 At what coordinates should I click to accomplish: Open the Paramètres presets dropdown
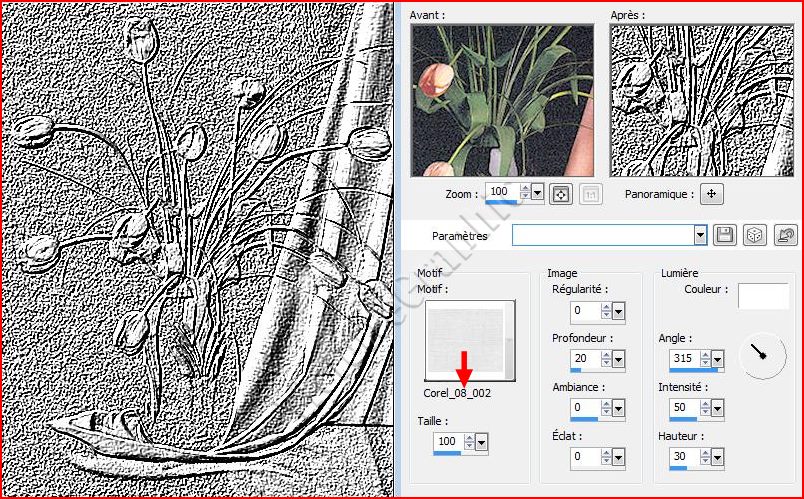pos(700,235)
